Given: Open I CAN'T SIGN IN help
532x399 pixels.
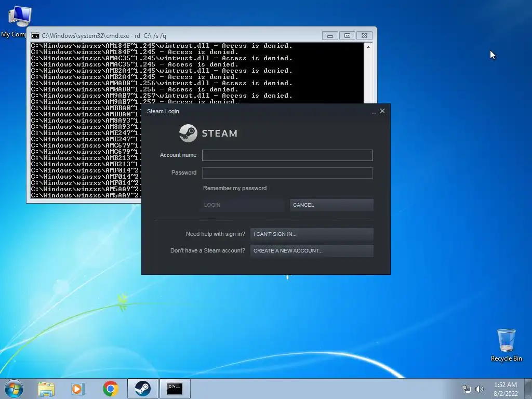Looking at the screenshot, I should [x=312, y=234].
